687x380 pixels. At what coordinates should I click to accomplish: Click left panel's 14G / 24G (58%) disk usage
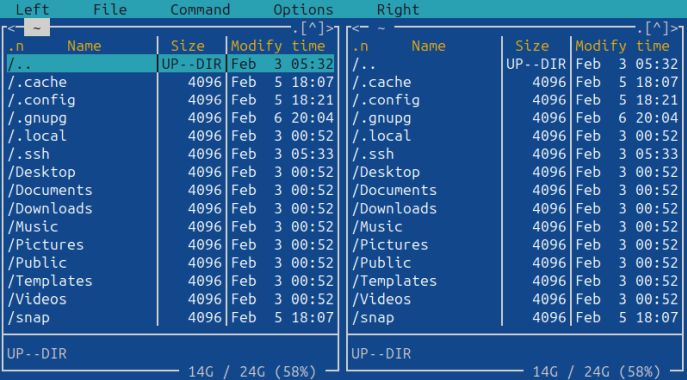252,372
